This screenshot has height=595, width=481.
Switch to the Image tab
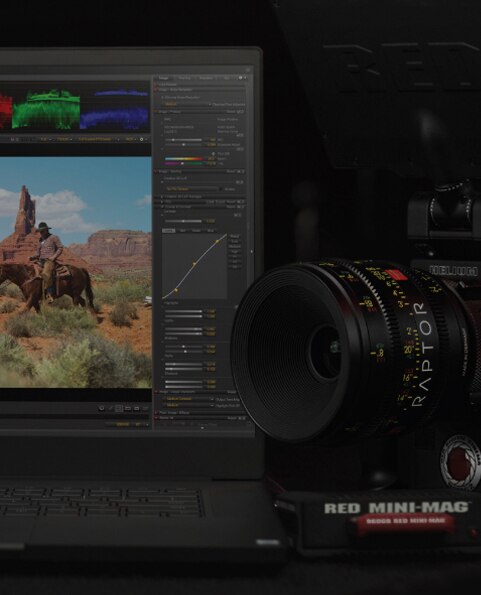coord(164,78)
